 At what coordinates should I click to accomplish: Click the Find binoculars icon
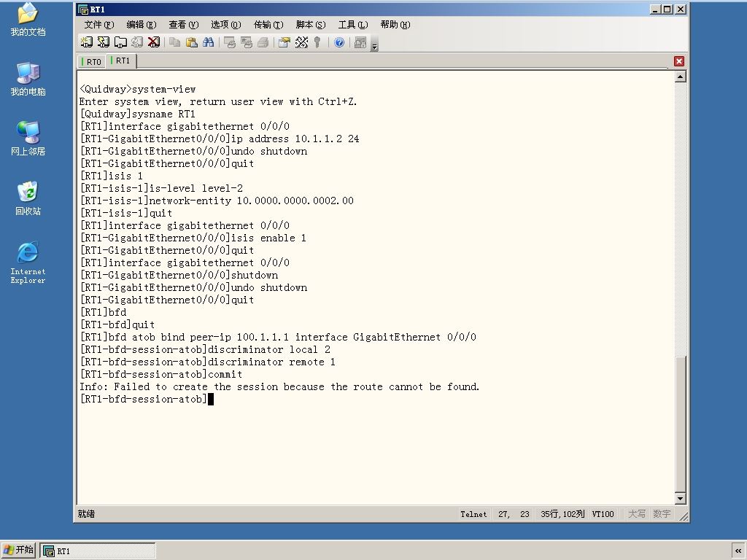208,42
